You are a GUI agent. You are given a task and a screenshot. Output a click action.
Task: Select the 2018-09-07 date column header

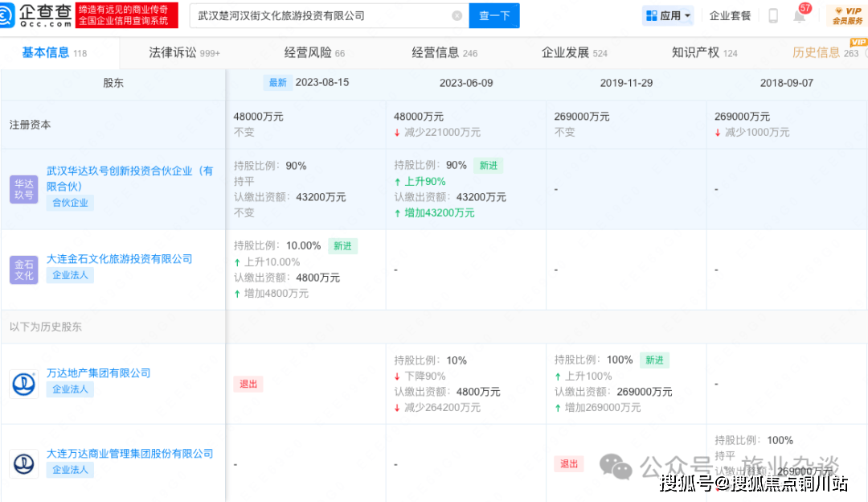787,83
